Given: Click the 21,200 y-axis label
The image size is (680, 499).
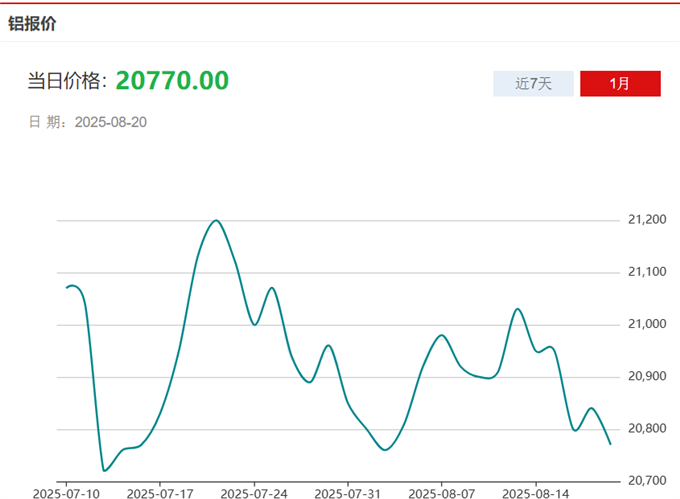Looking at the screenshot, I should click(645, 219).
